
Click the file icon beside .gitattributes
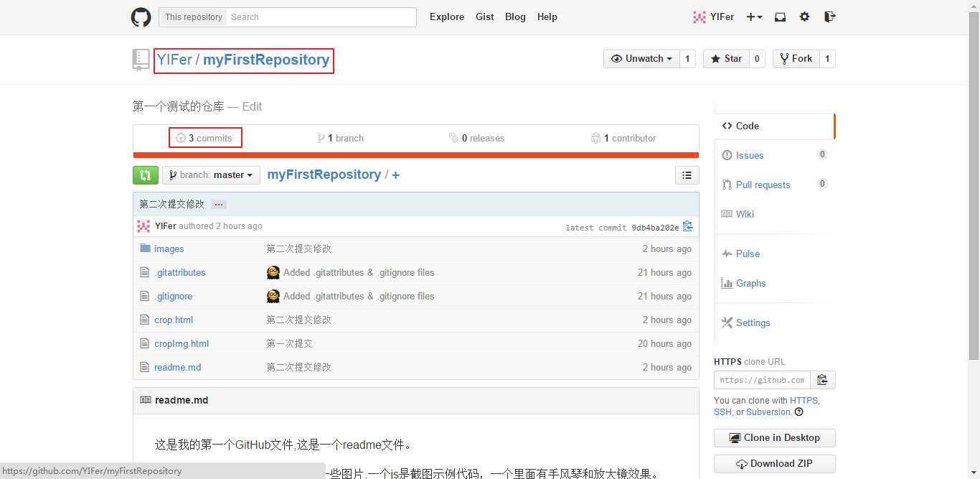pos(144,272)
